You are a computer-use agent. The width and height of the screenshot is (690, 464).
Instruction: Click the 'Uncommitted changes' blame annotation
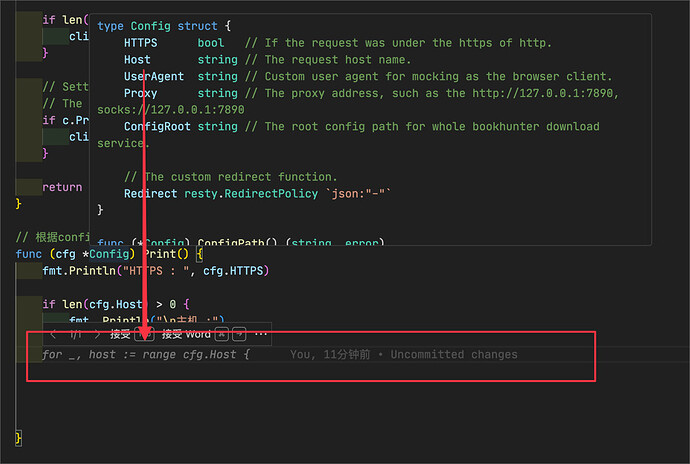pyautogui.click(x=454, y=355)
